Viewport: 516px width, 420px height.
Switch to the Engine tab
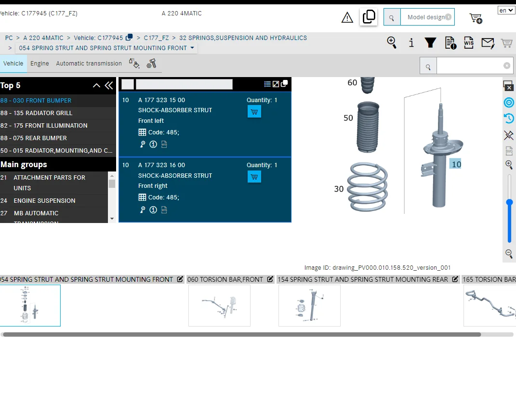coord(40,64)
